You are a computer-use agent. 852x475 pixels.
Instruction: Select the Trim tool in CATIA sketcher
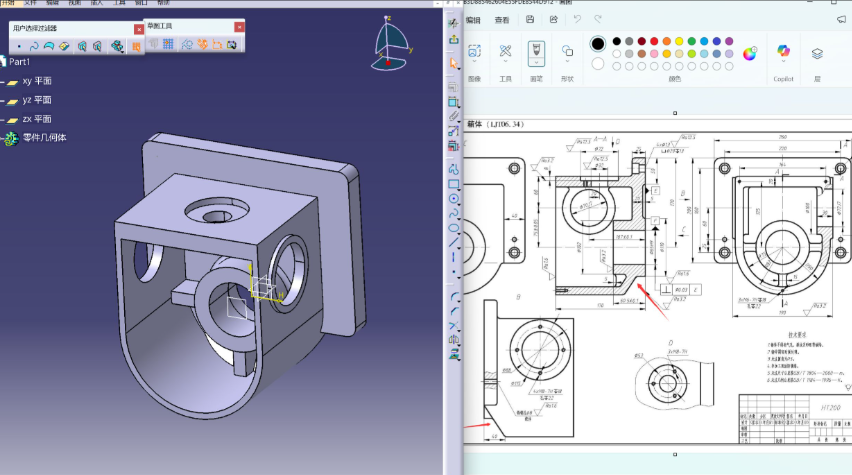[454, 326]
